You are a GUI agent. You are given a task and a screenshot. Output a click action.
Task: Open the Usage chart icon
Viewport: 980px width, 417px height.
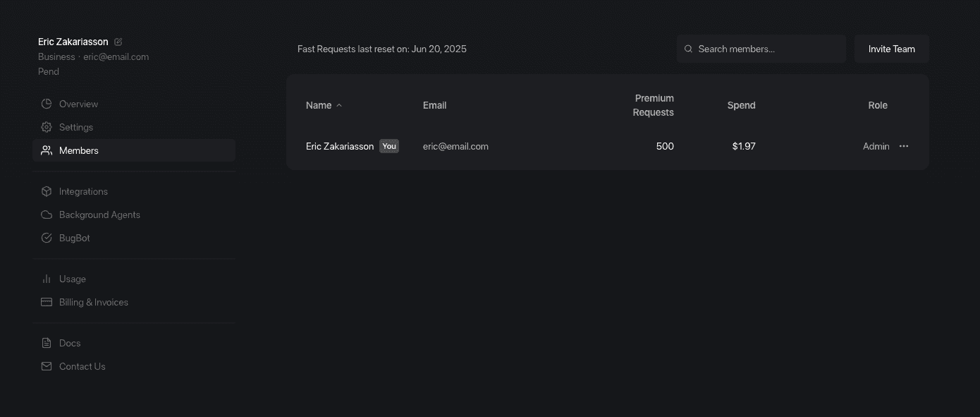(46, 279)
